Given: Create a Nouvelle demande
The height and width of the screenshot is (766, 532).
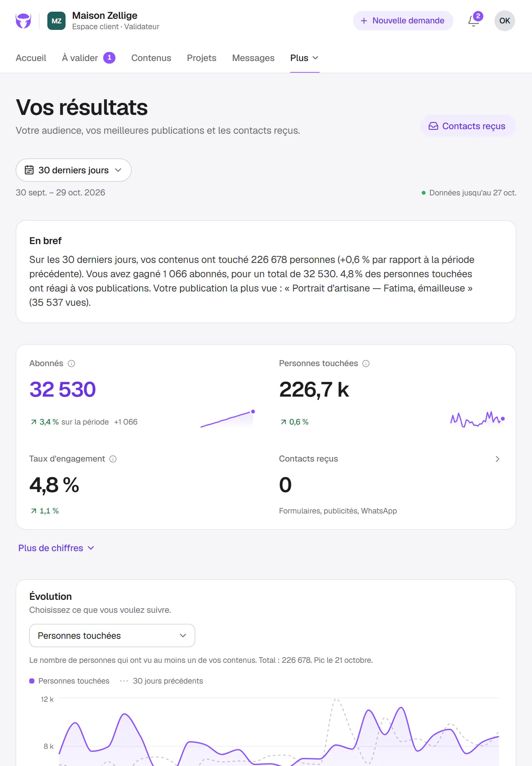Looking at the screenshot, I should (403, 21).
